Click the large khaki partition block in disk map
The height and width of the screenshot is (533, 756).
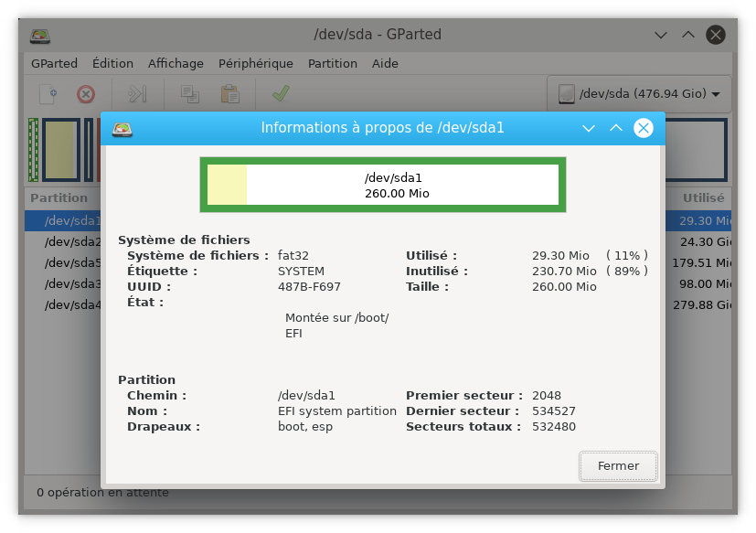click(x=61, y=150)
